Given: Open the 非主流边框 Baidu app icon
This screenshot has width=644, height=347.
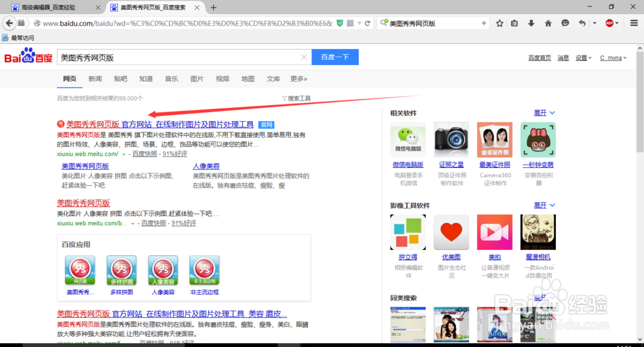Looking at the screenshot, I should pos(205,270).
